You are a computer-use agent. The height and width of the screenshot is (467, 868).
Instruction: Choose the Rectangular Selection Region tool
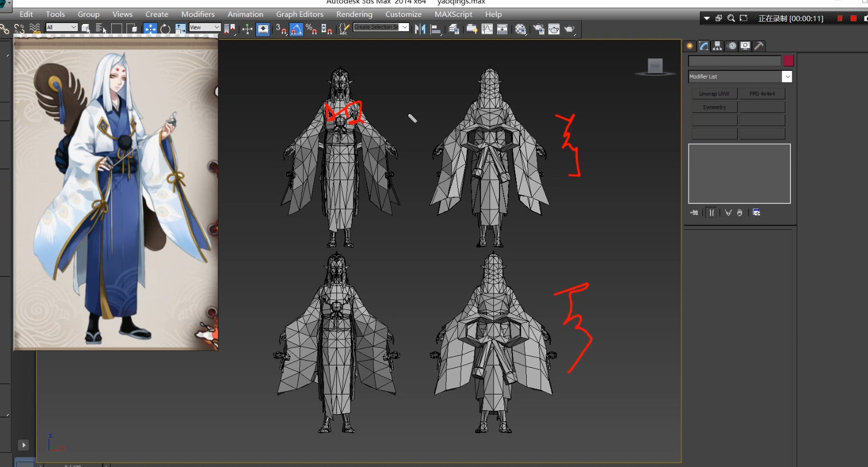116,29
